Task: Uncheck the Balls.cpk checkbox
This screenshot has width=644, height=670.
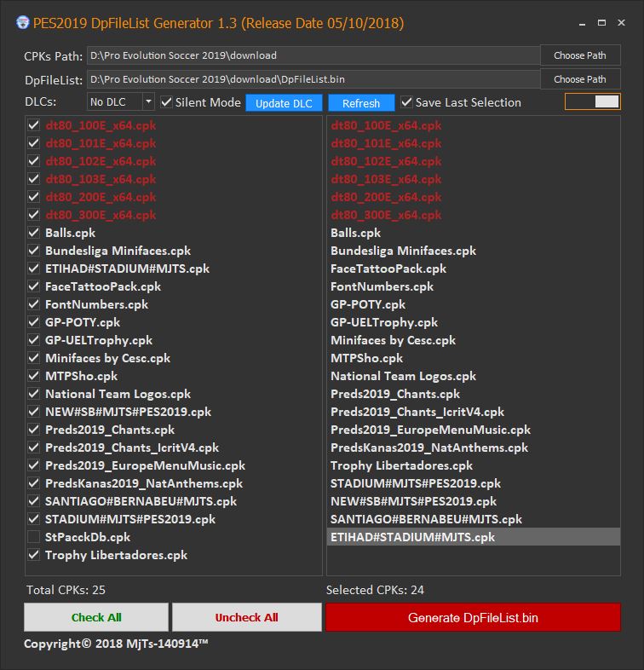Action: (34, 233)
